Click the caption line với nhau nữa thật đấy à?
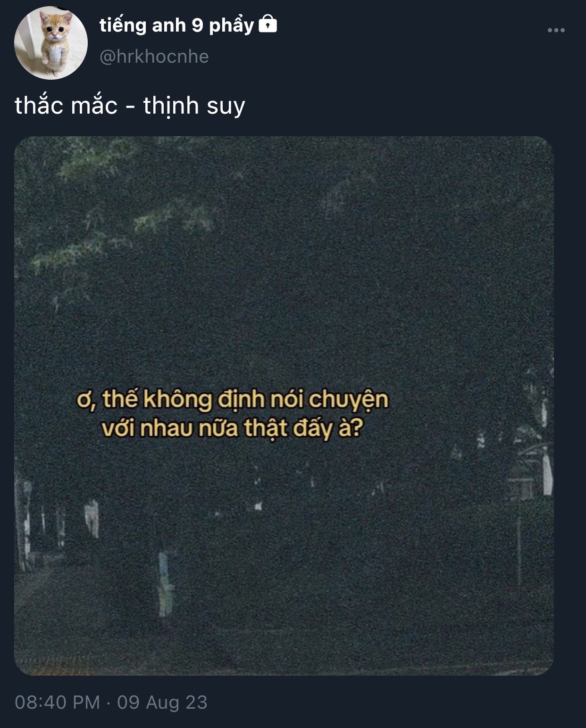 coord(232,429)
